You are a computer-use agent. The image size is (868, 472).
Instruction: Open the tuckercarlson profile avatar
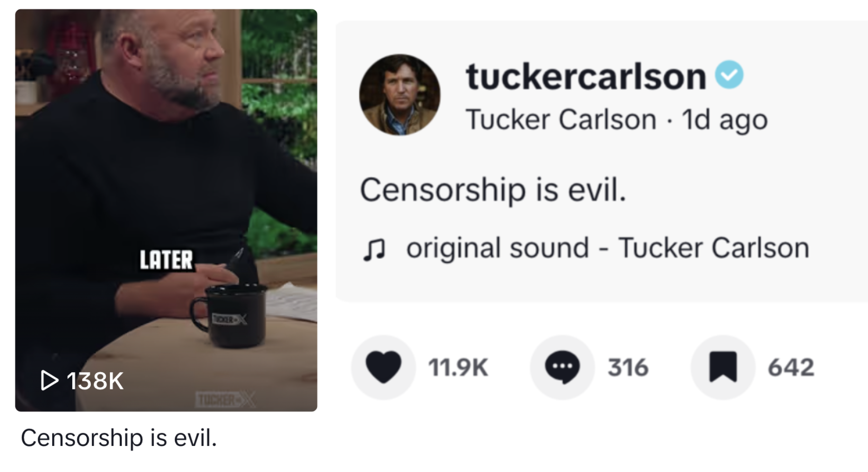(400, 95)
